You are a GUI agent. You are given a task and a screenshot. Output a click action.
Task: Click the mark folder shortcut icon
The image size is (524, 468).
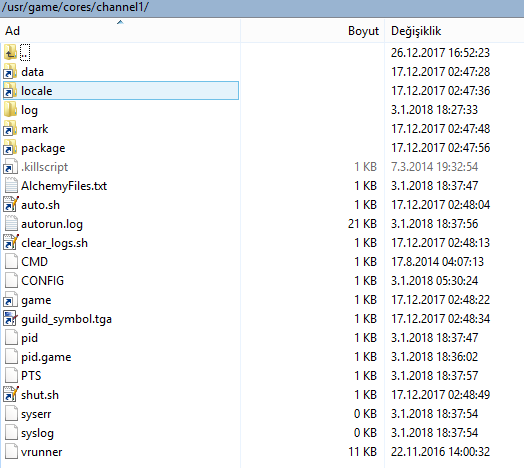coord(10,129)
